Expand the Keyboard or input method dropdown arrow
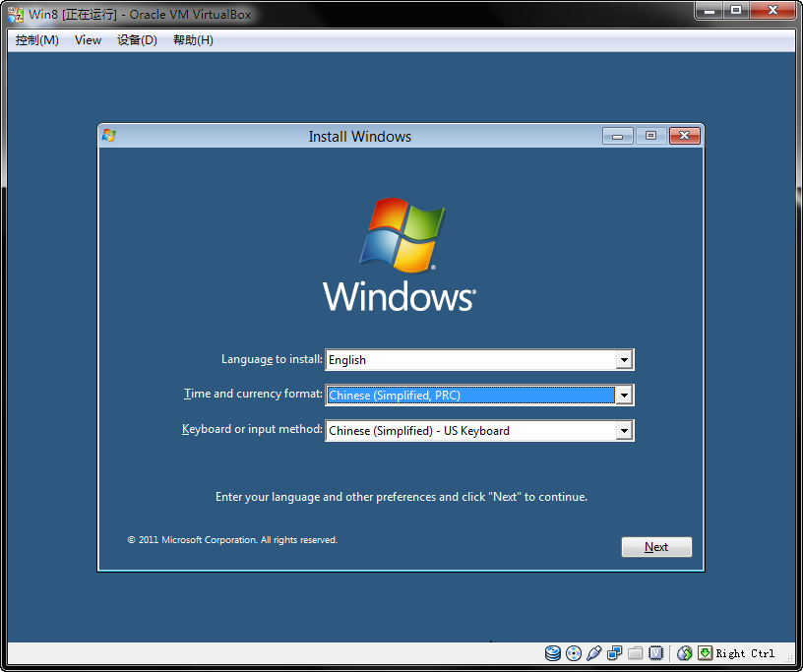Image resolution: width=803 pixels, height=672 pixels. tap(624, 430)
